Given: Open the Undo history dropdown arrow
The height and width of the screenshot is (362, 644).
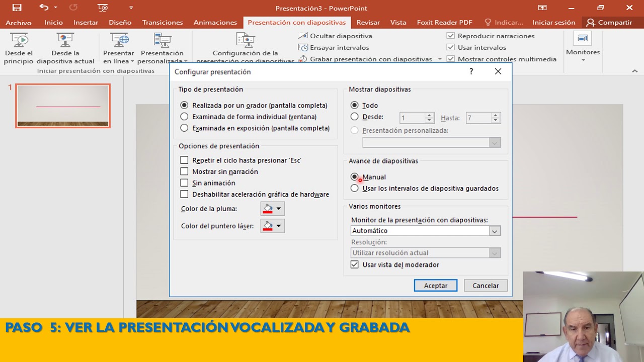Looking at the screenshot, I should [x=55, y=8].
